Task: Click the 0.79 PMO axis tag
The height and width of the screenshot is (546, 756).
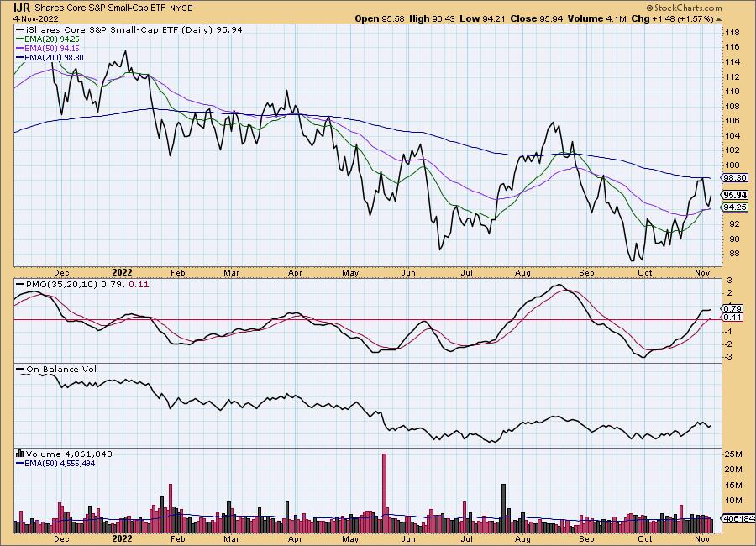Action: 732,308
